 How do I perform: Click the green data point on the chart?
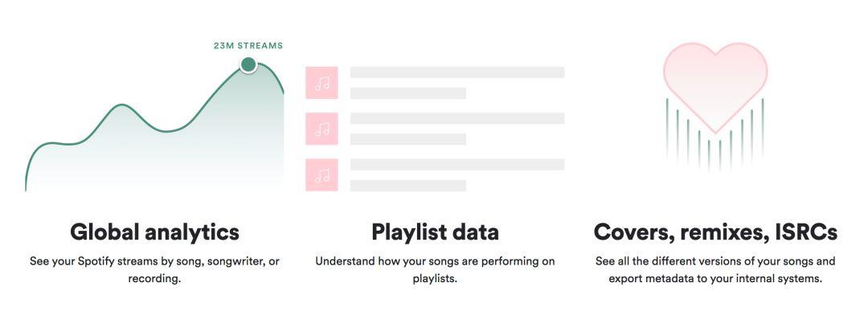point(248,64)
